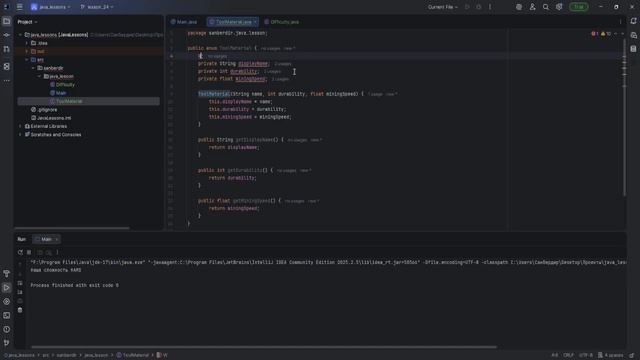Screen dimensions: 640x360
Task: Click the errors and warnings indicator
Action: tap(602, 34)
